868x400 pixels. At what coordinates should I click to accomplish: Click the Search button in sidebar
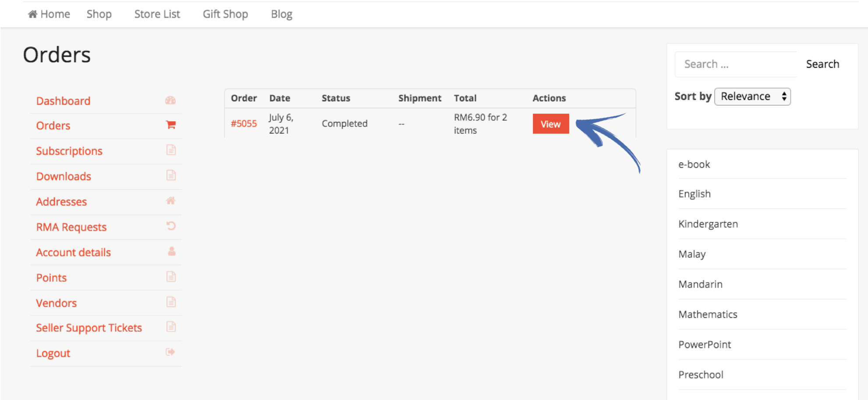(822, 64)
